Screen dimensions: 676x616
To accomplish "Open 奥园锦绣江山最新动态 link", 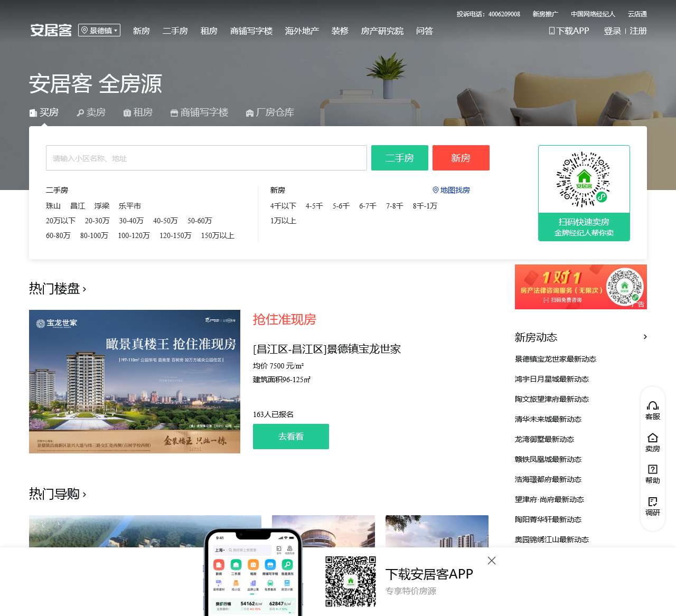I will (552, 539).
